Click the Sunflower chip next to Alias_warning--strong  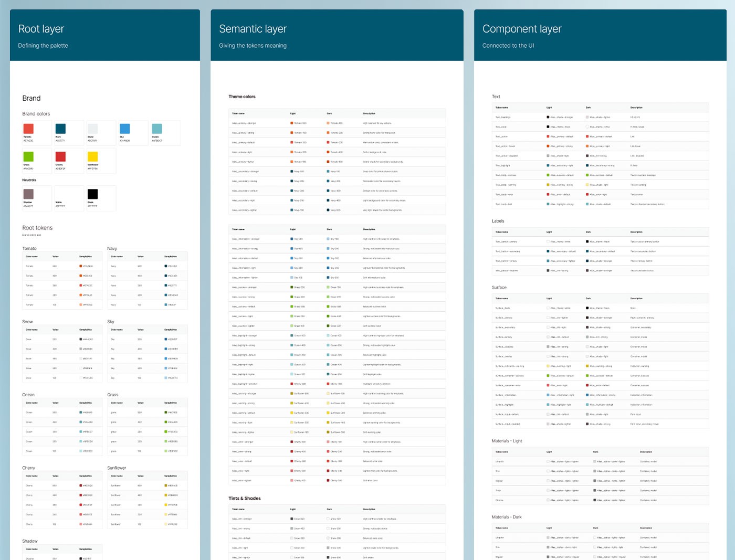pyautogui.click(x=291, y=403)
